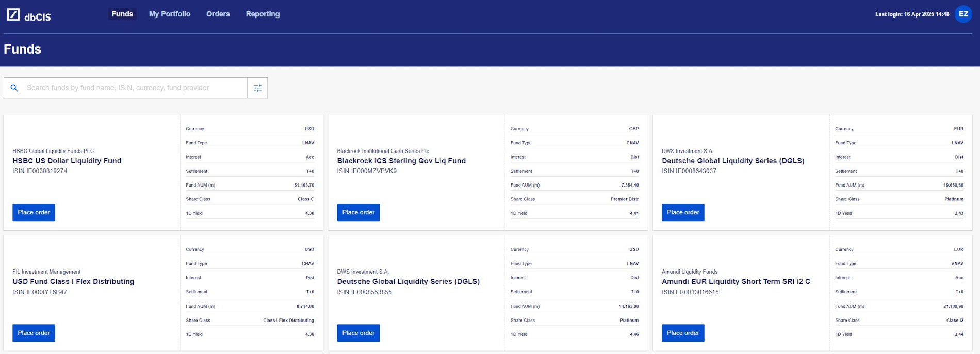Click the Currency value GBP

[x=634, y=129]
